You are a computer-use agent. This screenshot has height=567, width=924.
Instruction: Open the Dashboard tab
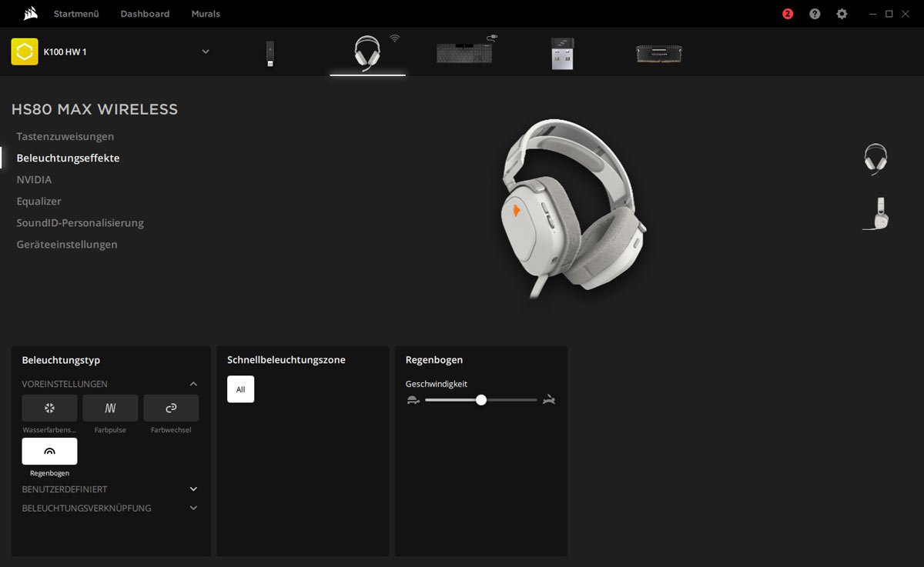(145, 14)
